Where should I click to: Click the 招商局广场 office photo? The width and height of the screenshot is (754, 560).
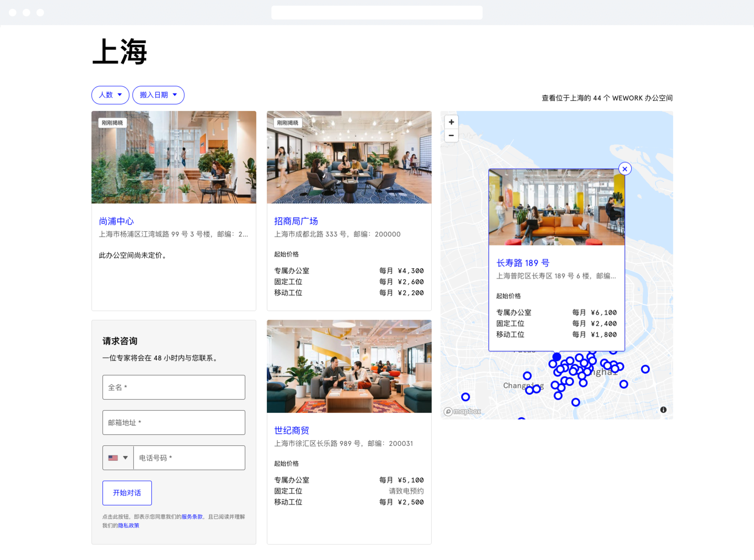click(349, 157)
